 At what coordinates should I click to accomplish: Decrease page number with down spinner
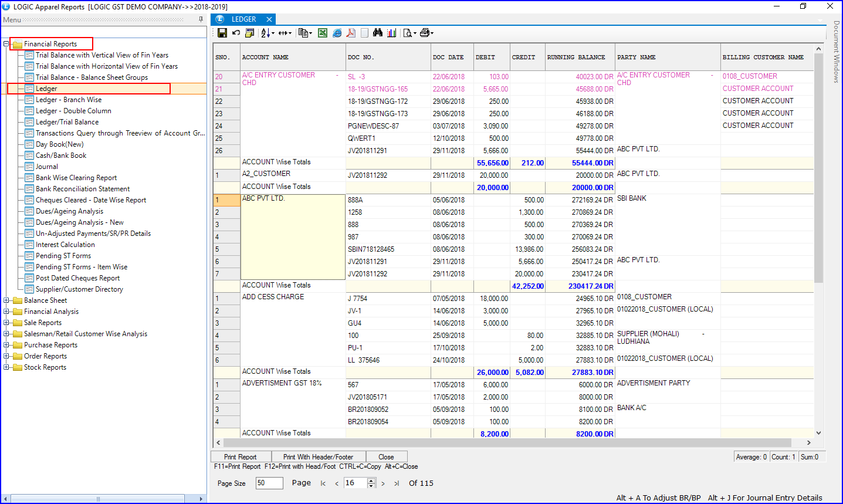[x=371, y=486]
